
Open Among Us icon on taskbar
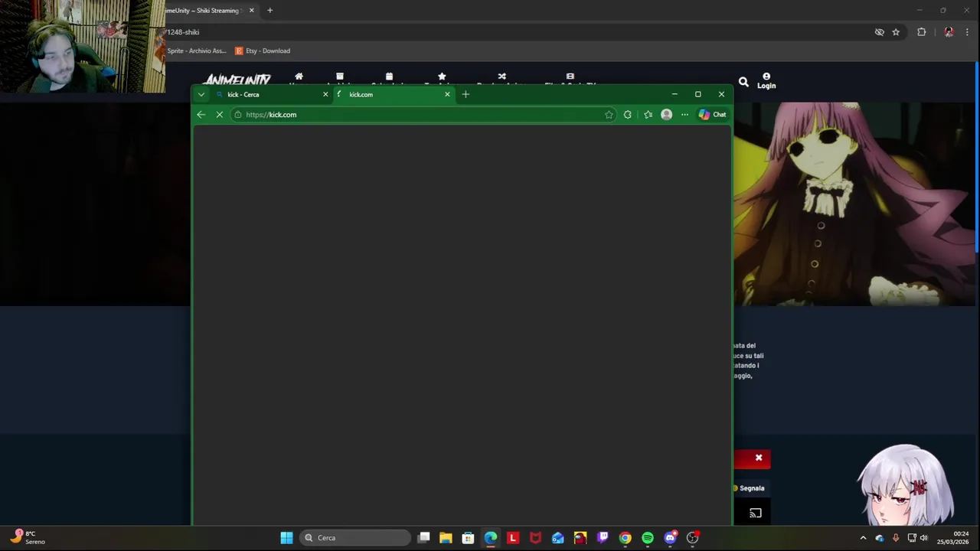580,538
